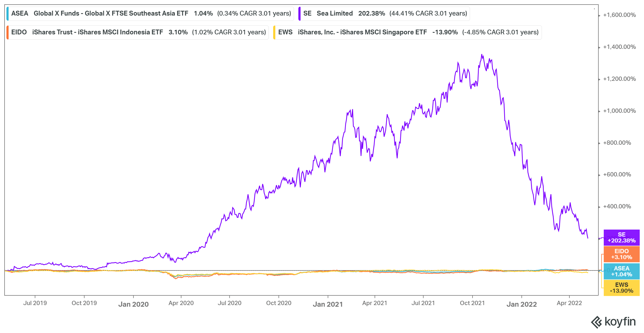Click the Oct 2021 x-axis label
644x333 pixels.
tap(473, 303)
